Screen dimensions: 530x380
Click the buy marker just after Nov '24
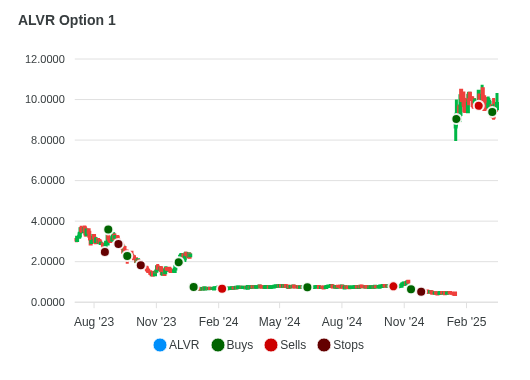(411, 289)
